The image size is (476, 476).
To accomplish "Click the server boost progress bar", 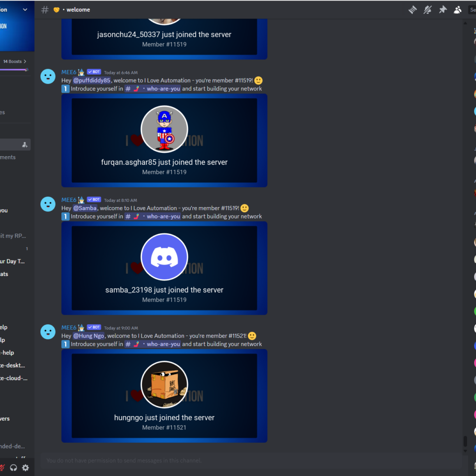I will click(14, 70).
